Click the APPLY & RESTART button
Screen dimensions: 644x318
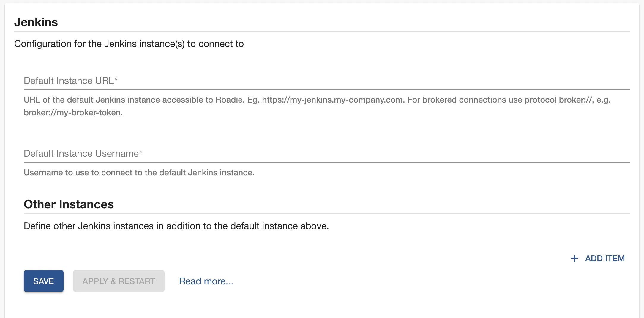point(119,281)
